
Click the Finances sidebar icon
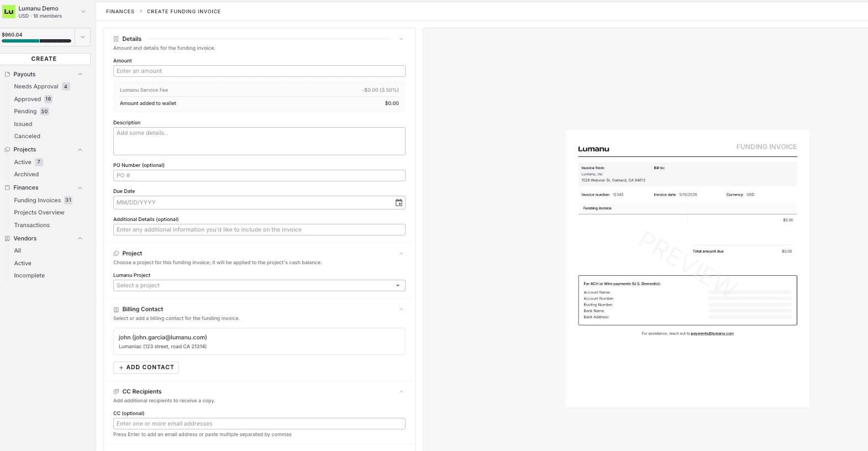click(x=7, y=187)
